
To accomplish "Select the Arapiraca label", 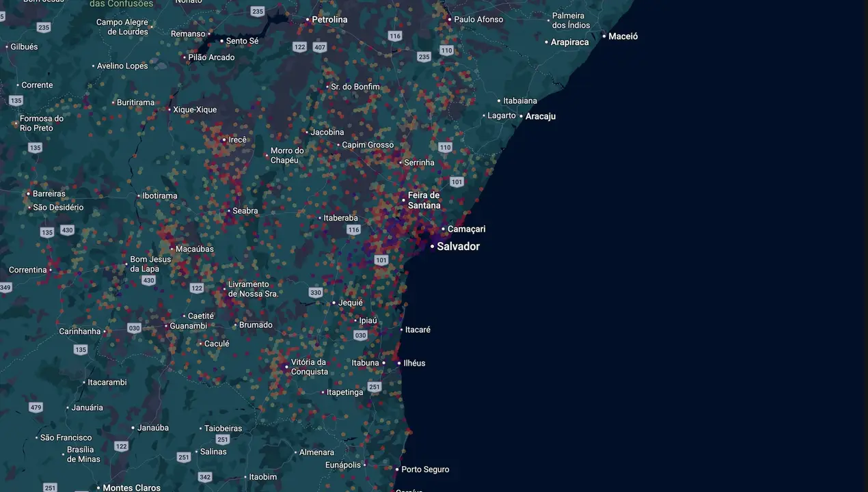I will [x=570, y=42].
